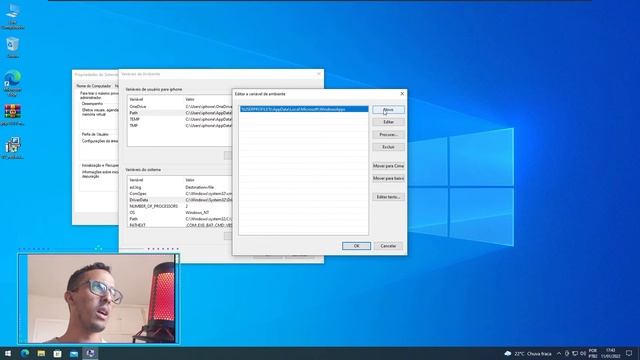Click the Editar texto... button
The image size is (640, 360).
(388, 197)
